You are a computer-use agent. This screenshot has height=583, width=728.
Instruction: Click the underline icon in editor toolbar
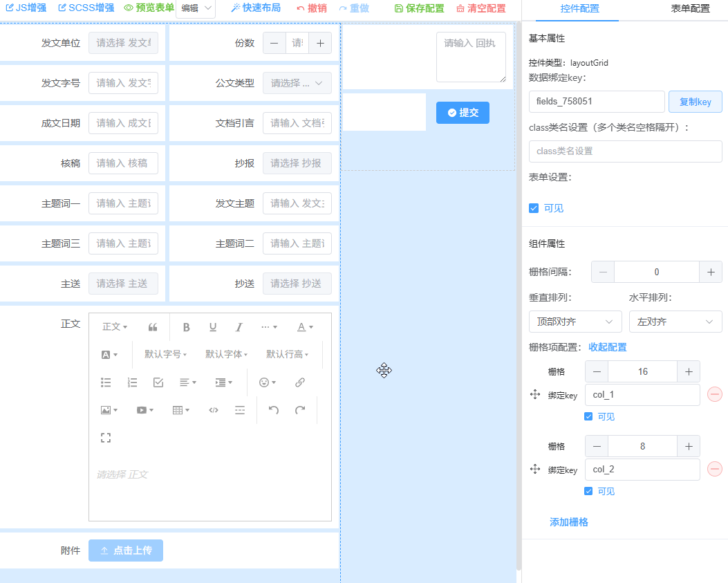213,327
